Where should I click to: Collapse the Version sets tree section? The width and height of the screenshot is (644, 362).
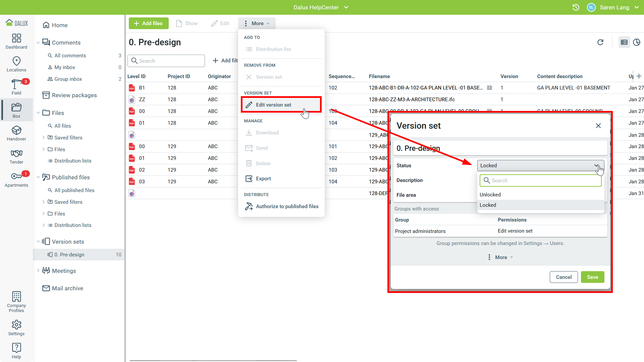38,242
